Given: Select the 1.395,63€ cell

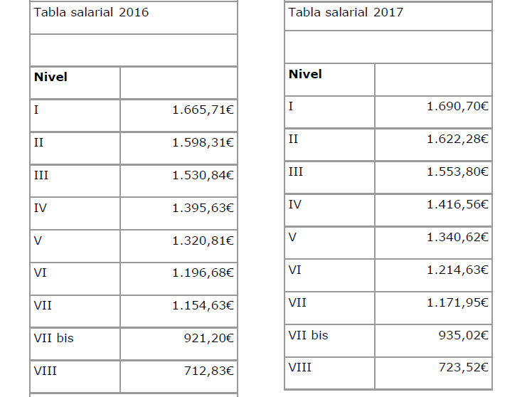Looking at the screenshot, I should pos(203,208).
